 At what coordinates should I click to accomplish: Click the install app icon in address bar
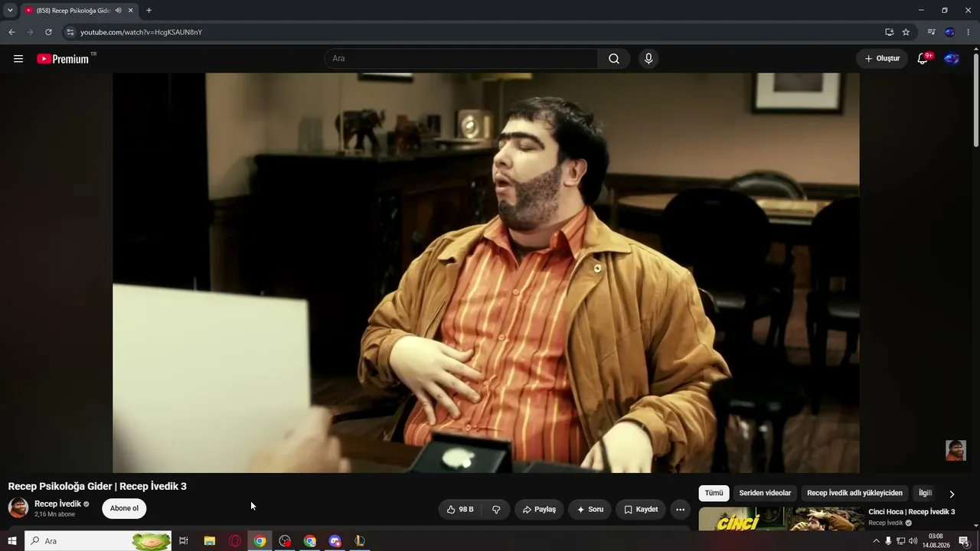tap(889, 32)
